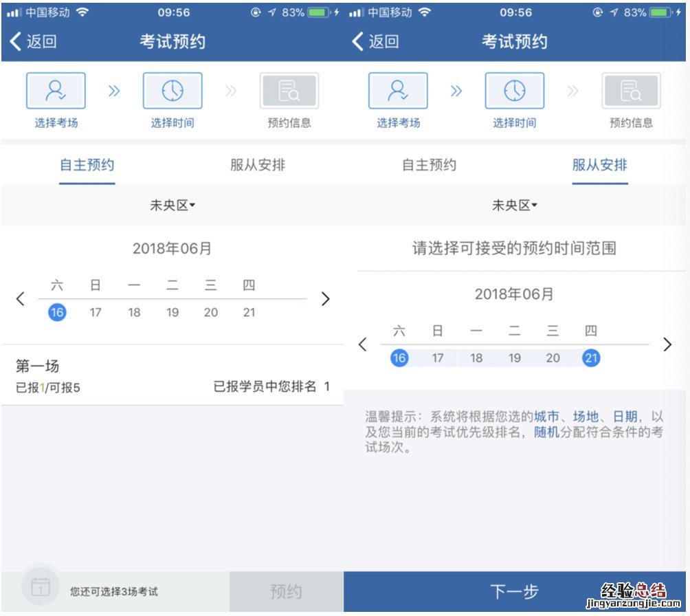
Task: Go to previous week on left calendar
Action: point(20,298)
